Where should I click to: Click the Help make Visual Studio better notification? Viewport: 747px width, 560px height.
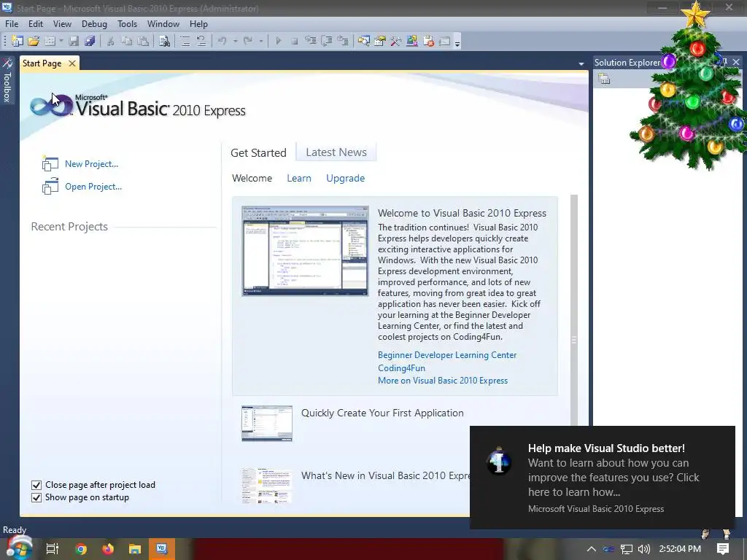[x=602, y=477]
